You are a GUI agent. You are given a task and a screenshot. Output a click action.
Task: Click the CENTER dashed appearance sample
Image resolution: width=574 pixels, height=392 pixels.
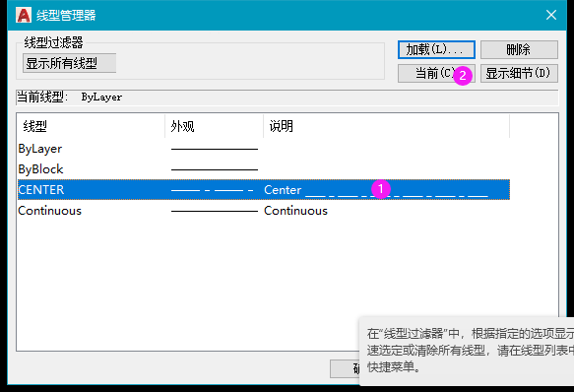tap(213, 190)
